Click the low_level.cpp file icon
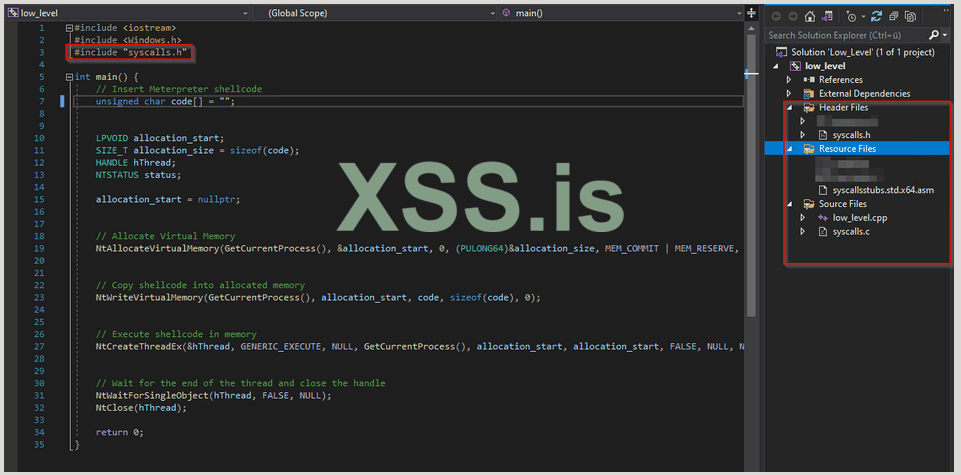The width and height of the screenshot is (961, 475). 823,218
